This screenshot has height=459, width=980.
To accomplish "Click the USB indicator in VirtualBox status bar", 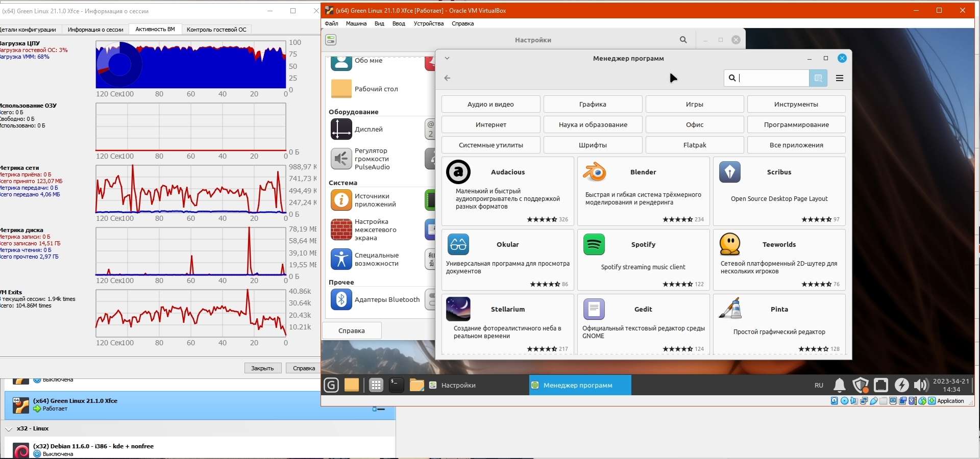I will click(874, 401).
